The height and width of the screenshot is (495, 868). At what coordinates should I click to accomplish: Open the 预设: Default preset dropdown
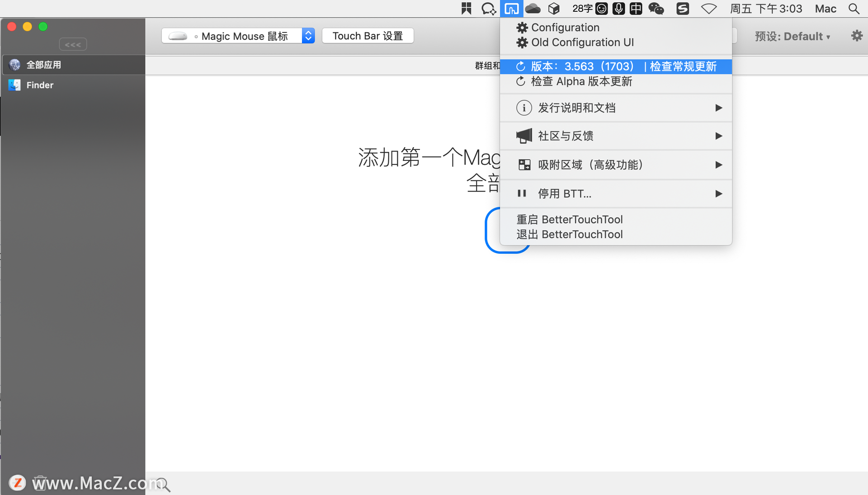click(x=793, y=36)
